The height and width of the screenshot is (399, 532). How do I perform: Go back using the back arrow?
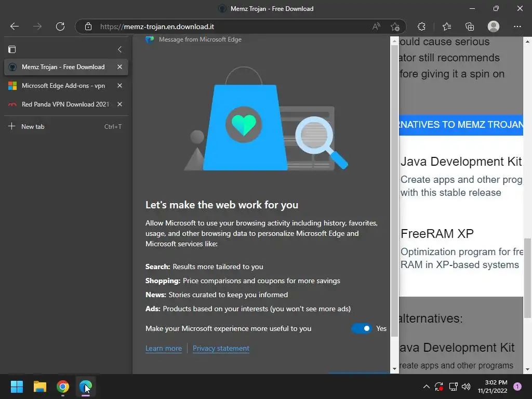pos(14,26)
